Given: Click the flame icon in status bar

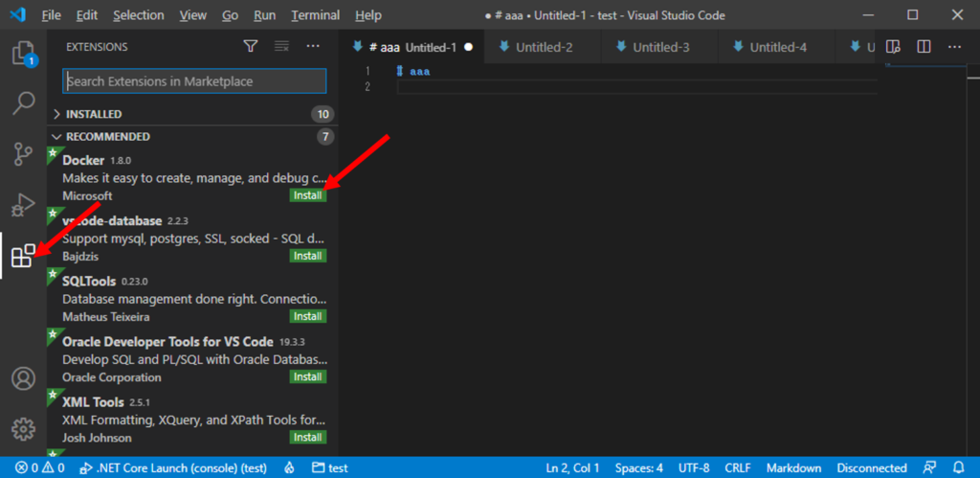Looking at the screenshot, I should (289, 468).
